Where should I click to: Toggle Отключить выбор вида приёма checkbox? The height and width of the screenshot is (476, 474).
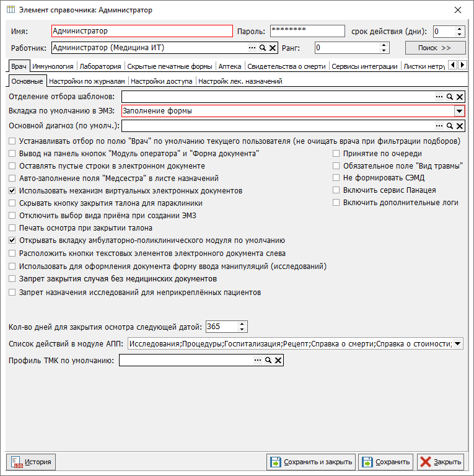12,216
